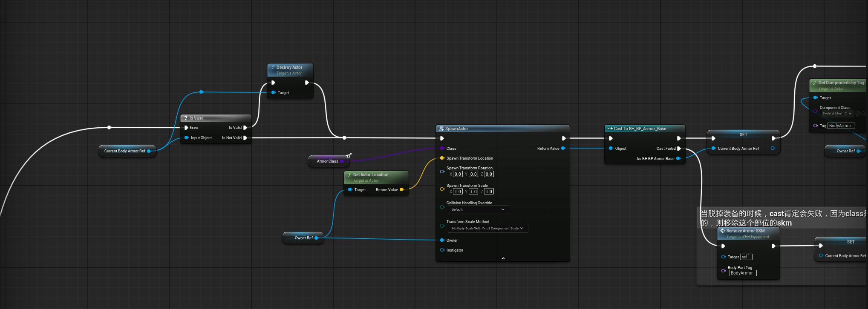Screen dimensions: 868x309
Task: Open Collision Handling Override dropdown
Action: point(478,209)
